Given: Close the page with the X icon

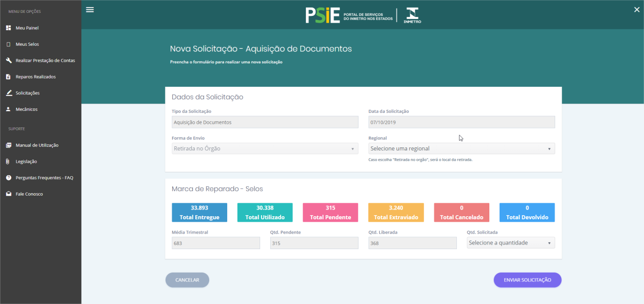Looking at the screenshot, I should 637,9.
